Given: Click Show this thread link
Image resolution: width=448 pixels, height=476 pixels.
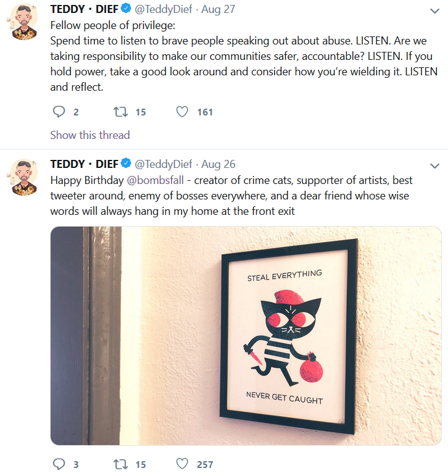Looking at the screenshot, I should pyautogui.click(x=90, y=135).
